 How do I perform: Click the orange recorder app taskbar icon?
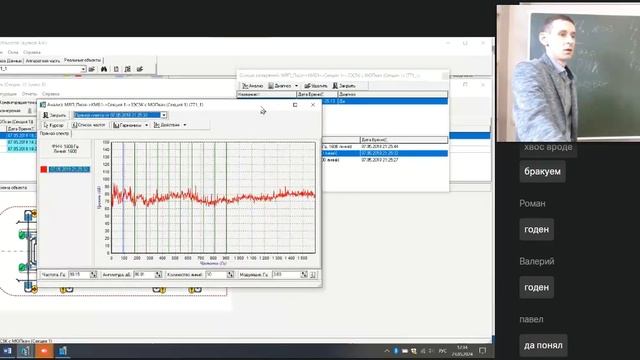[x=44, y=351]
